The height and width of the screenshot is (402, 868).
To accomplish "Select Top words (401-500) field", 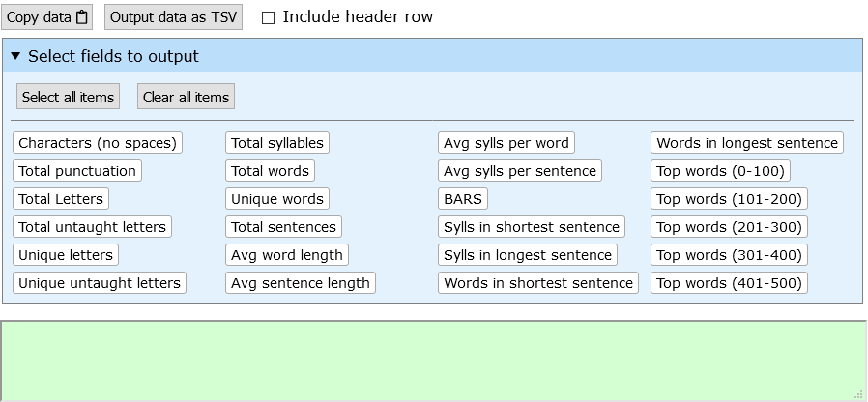I will click(729, 282).
